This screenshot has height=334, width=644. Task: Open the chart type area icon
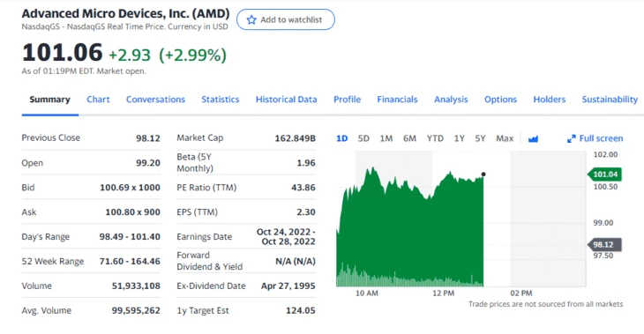point(533,139)
